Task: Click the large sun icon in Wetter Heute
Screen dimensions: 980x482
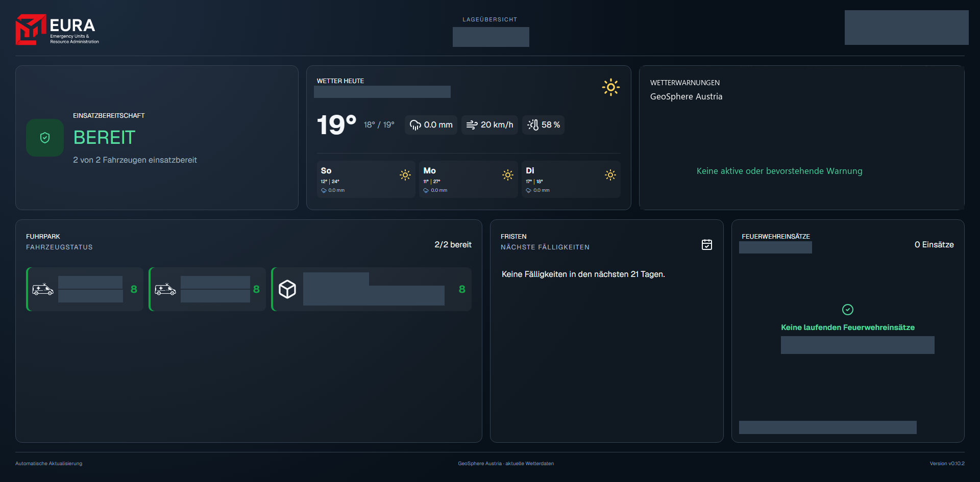Action: [610, 87]
